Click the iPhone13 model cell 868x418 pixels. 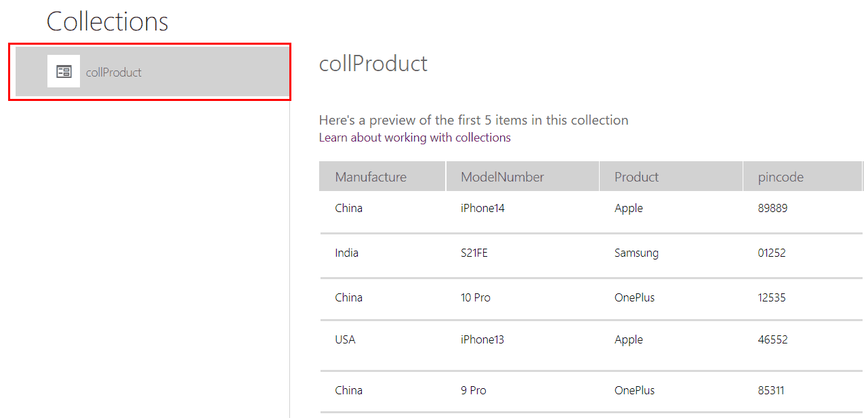(x=482, y=339)
